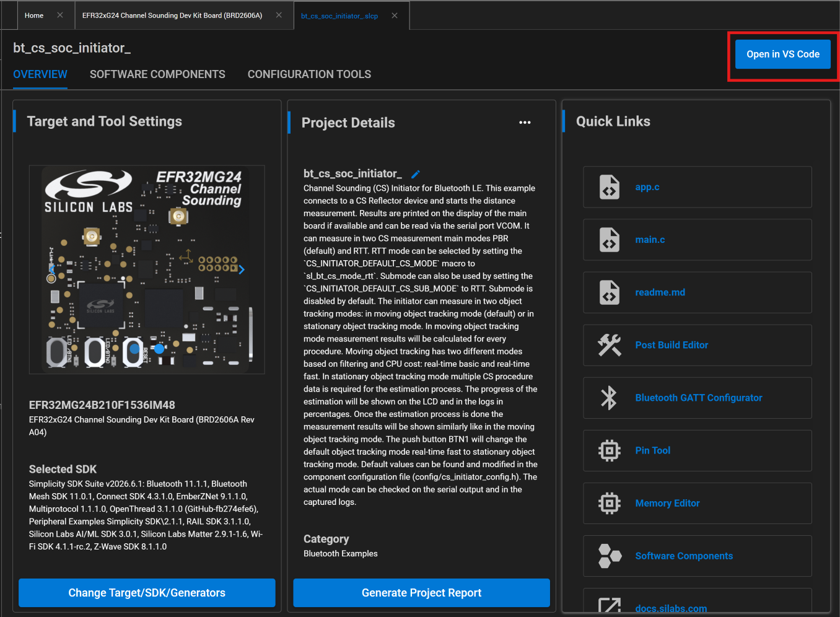Click the docs.silabs.com external link icon
840x617 pixels.
pyautogui.click(x=609, y=606)
